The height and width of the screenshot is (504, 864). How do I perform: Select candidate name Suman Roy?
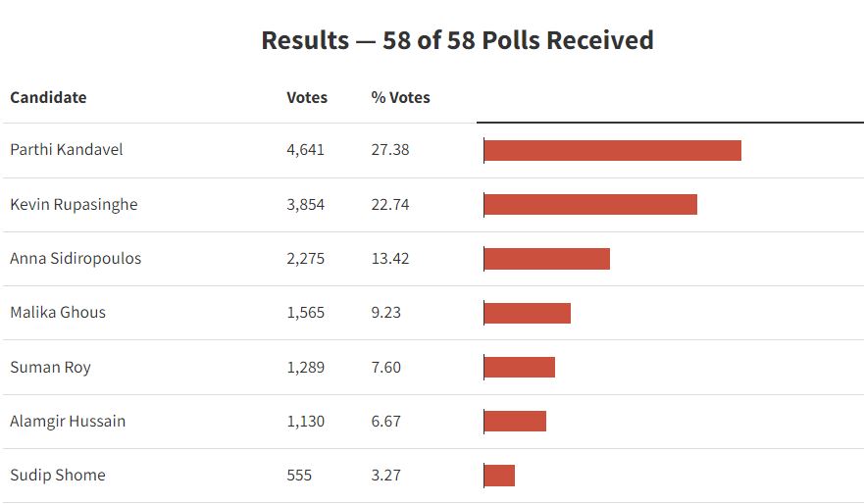[50, 368]
